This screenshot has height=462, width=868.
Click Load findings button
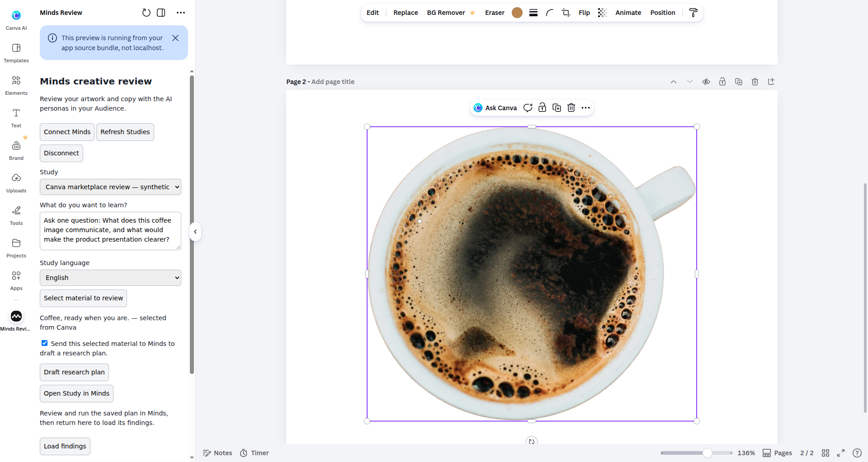pos(65,446)
